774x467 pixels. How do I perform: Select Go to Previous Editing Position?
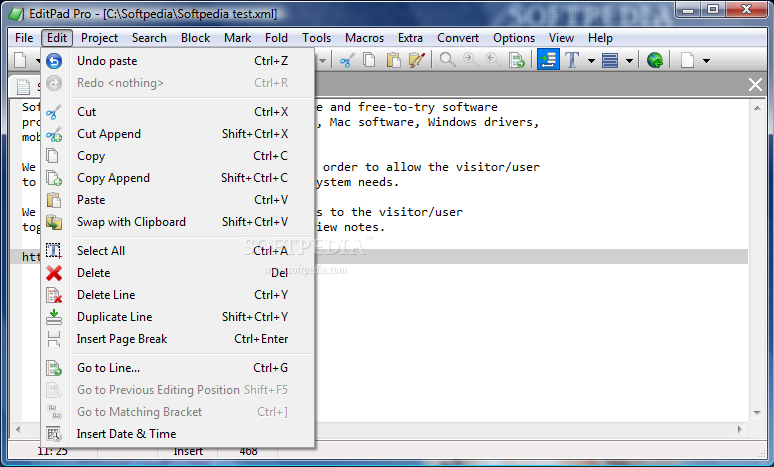[178, 390]
